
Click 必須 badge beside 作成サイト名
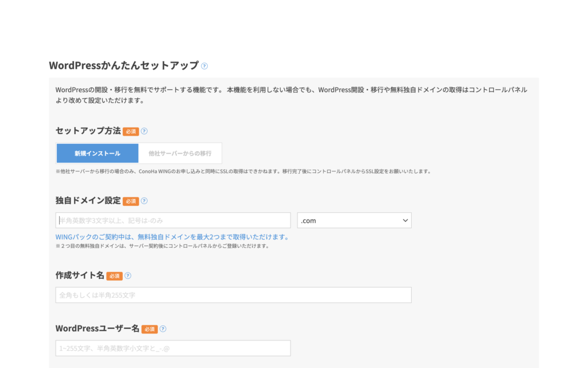114,276
